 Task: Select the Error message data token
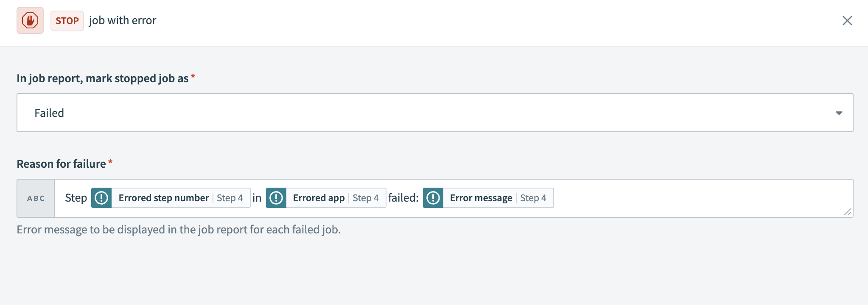pyautogui.click(x=481, y=197)
